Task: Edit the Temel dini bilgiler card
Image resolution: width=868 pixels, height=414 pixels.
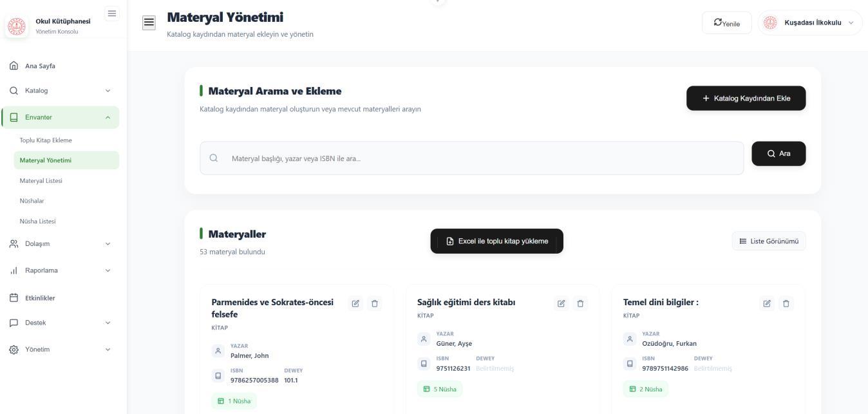Action: pos(767,303)
